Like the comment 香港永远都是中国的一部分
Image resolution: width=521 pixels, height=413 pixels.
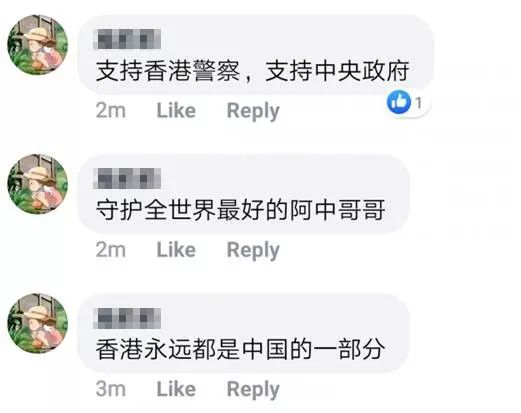176,389
